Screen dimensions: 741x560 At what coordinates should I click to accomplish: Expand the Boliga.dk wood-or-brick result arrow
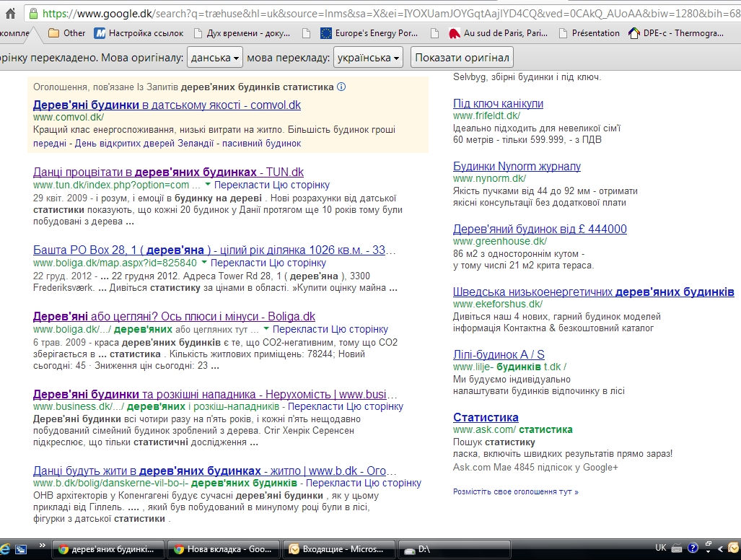tap(266, 329)
